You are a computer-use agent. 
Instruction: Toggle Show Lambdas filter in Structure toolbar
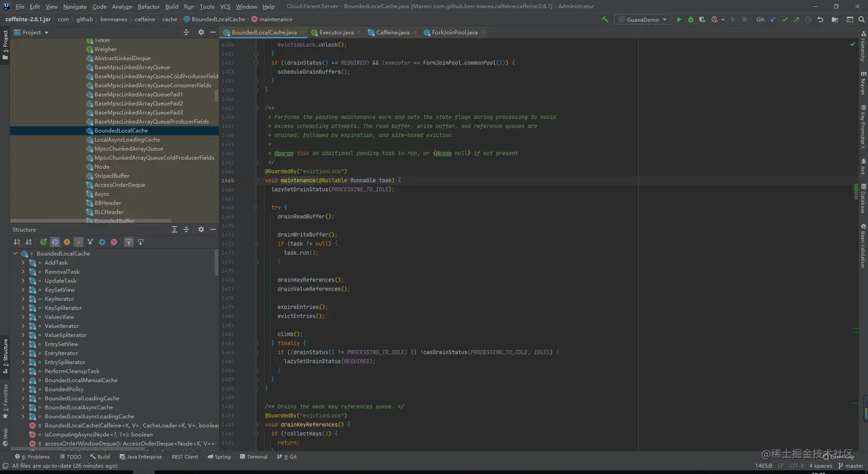click(x=114, y=242)
